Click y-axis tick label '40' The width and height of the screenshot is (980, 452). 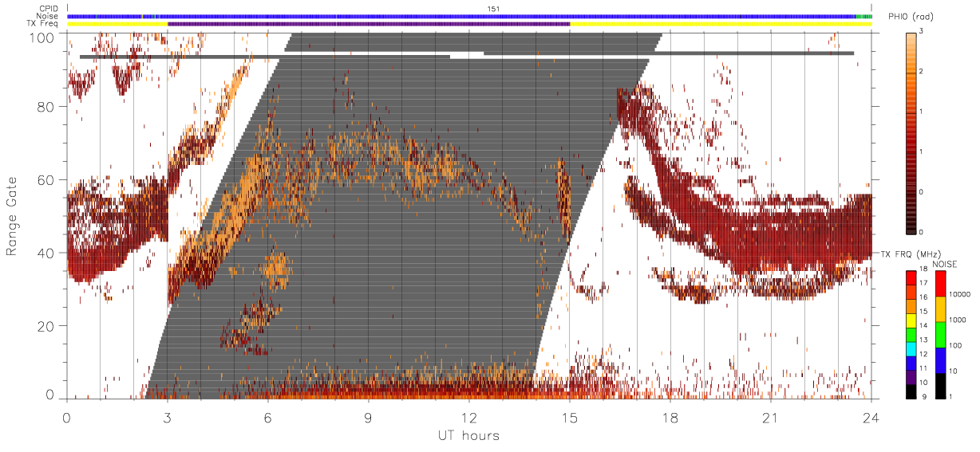tap(48, 253)
